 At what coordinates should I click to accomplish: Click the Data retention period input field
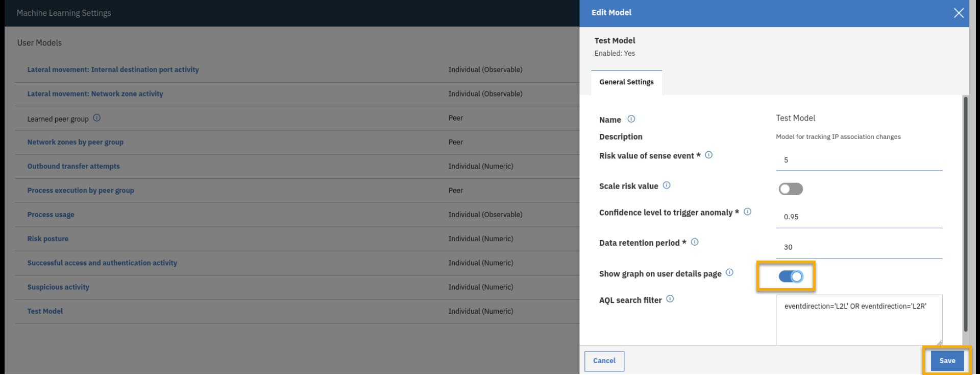click(x=859, y=247)
